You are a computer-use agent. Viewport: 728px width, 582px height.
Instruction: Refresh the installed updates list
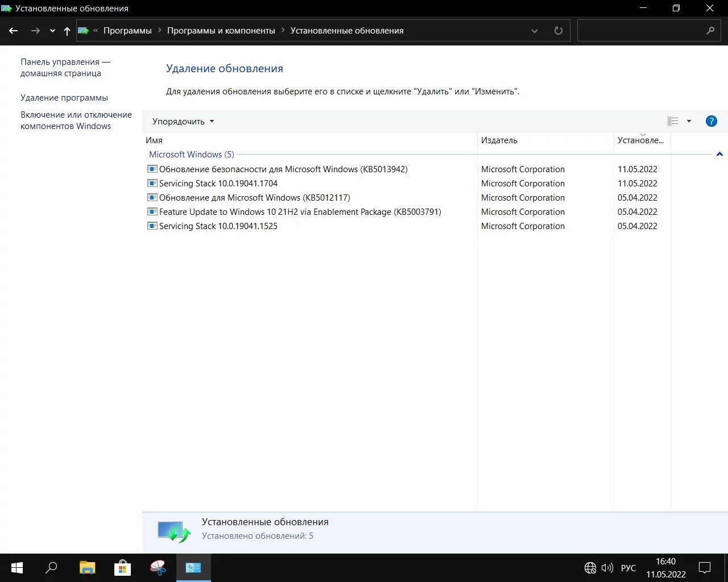pos(559,31)
